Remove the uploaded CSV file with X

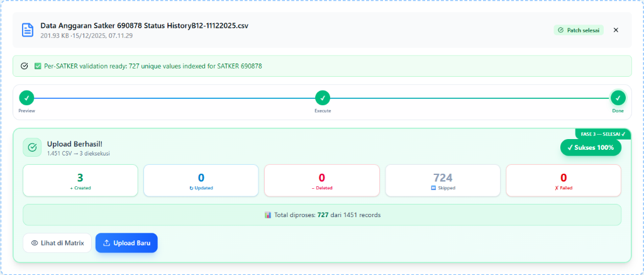[616, 30]
